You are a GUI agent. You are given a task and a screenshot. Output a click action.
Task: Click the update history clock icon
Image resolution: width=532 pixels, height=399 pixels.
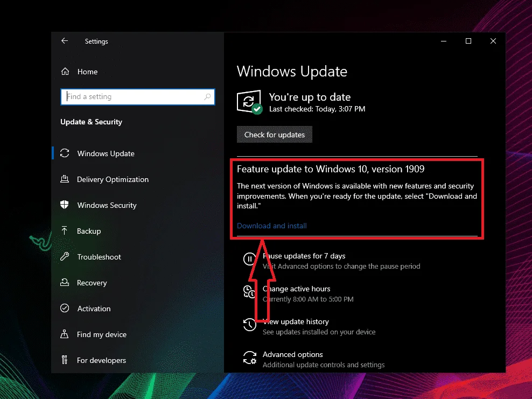tap(249, 325)
